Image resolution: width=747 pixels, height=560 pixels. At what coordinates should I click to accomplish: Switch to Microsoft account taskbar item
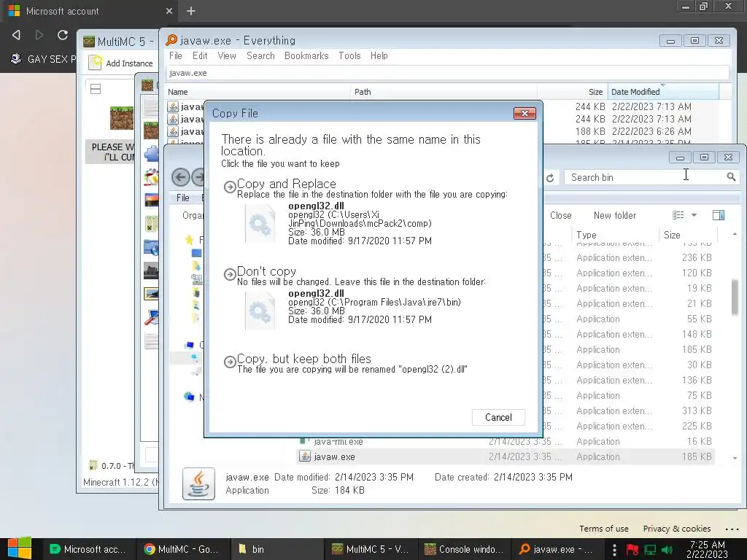coord(88,549)
